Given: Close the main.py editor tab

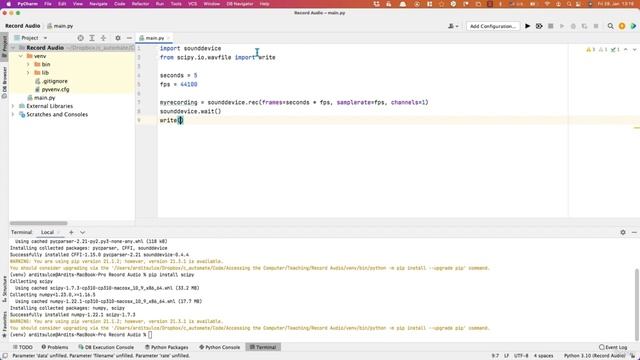Looking at the screenshot, I should click(x=168, y=38).
